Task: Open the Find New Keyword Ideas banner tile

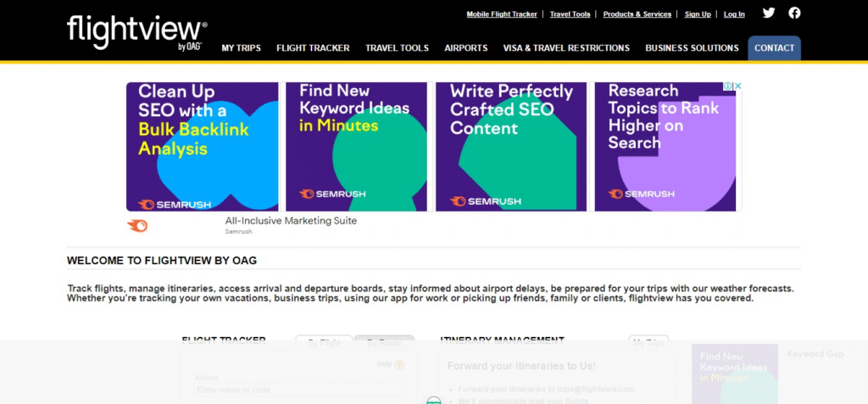Action: (357, 147)
